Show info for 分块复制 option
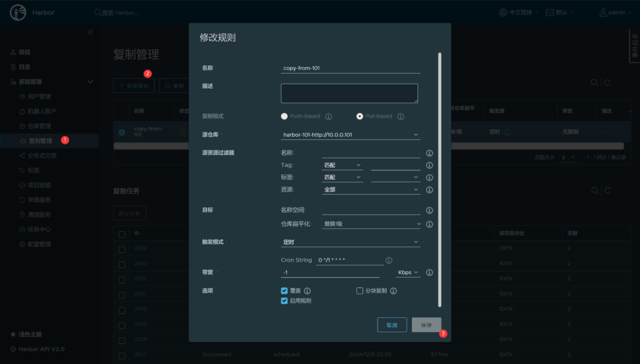Image resolution: width=640 pixels, height=364 pixels. (x=394, y=291)
